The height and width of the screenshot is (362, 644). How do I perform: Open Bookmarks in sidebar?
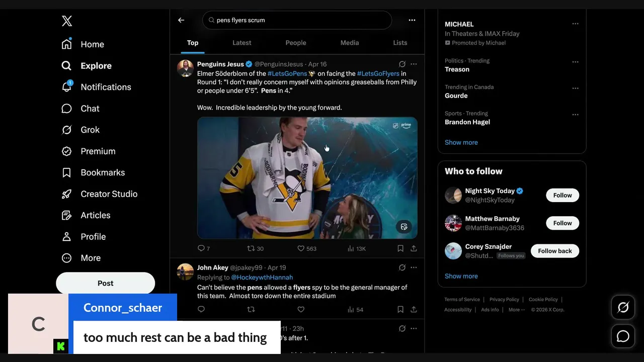(93, 172)
